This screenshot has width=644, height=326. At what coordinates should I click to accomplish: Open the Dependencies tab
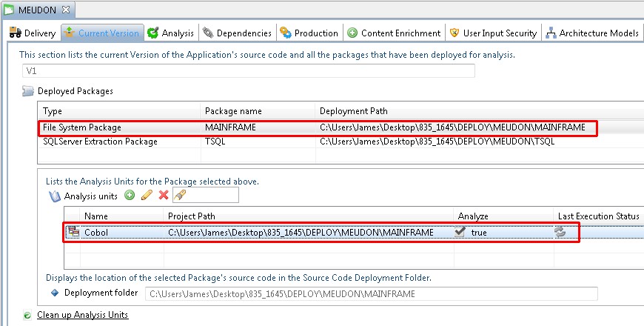(x=237, y=33)
